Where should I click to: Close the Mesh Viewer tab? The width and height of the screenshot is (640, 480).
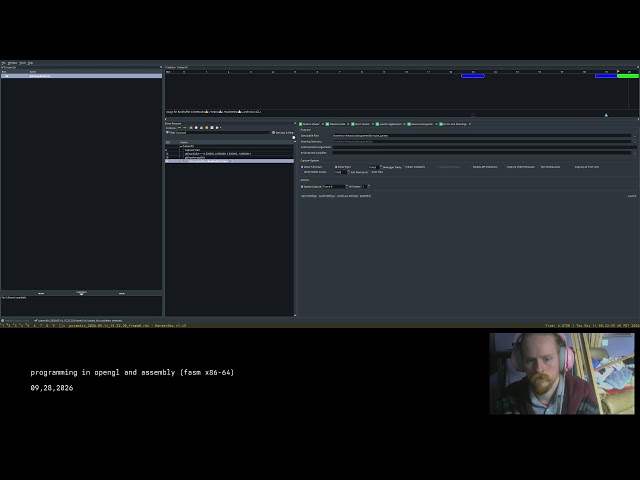(x=373, y=124)
